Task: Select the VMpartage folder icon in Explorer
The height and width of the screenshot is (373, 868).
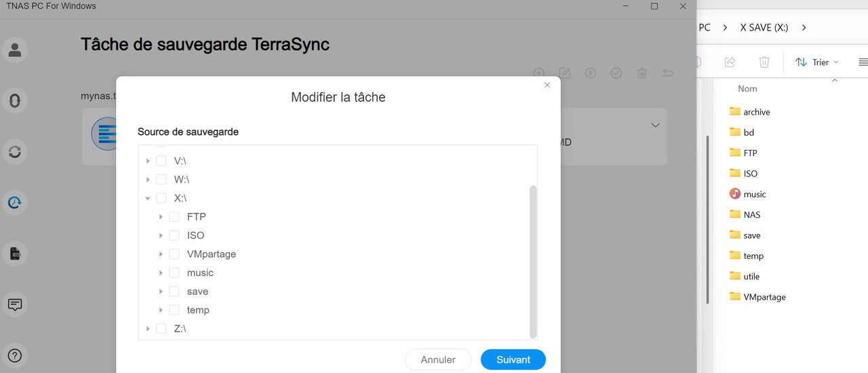Action: coord(735,296)
